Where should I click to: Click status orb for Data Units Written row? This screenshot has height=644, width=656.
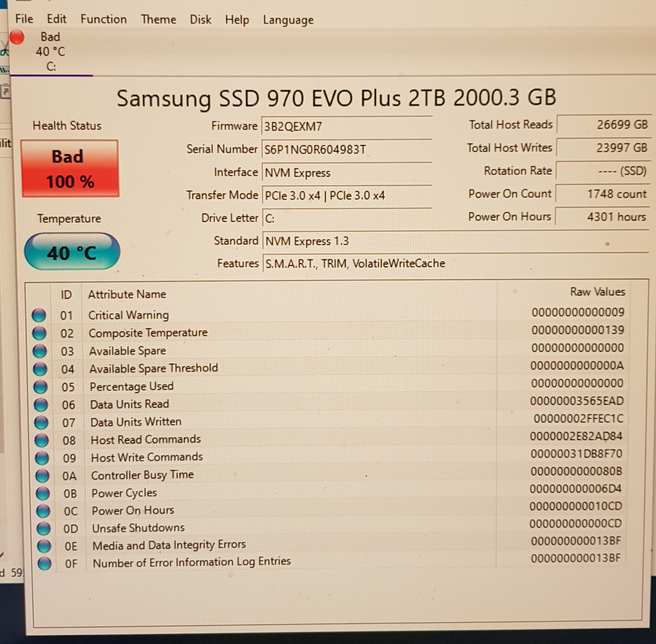[41, 422]
